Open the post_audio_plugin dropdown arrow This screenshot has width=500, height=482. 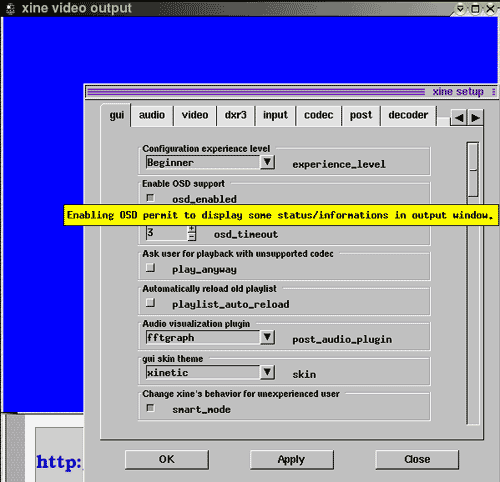click(x=267, y=337)
